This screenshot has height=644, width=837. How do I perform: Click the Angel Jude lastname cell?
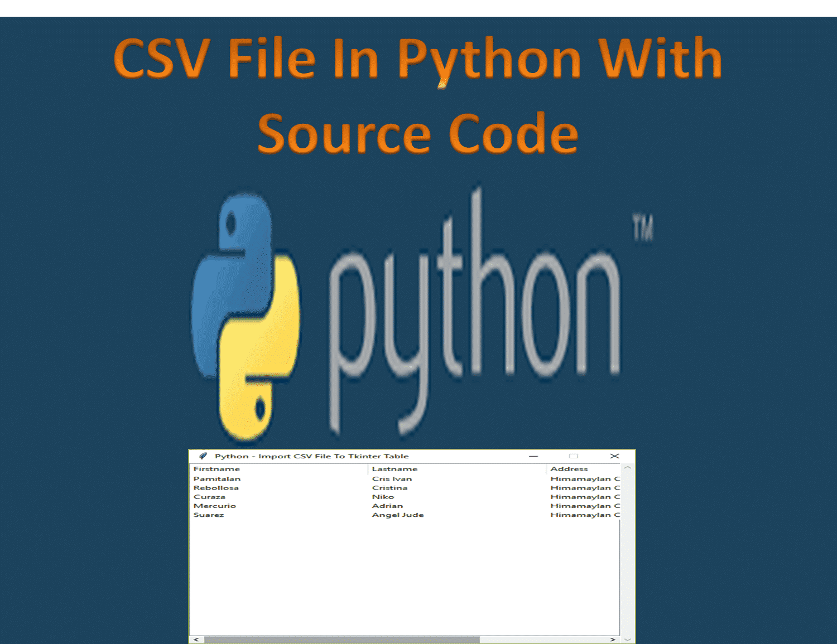(x=398, y=515)
